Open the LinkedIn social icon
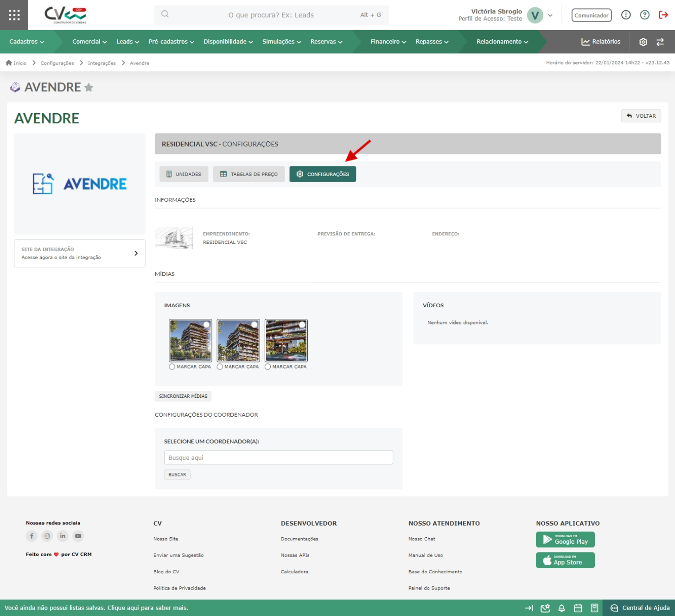Viewport: 675px width, 616px height. 63,536
